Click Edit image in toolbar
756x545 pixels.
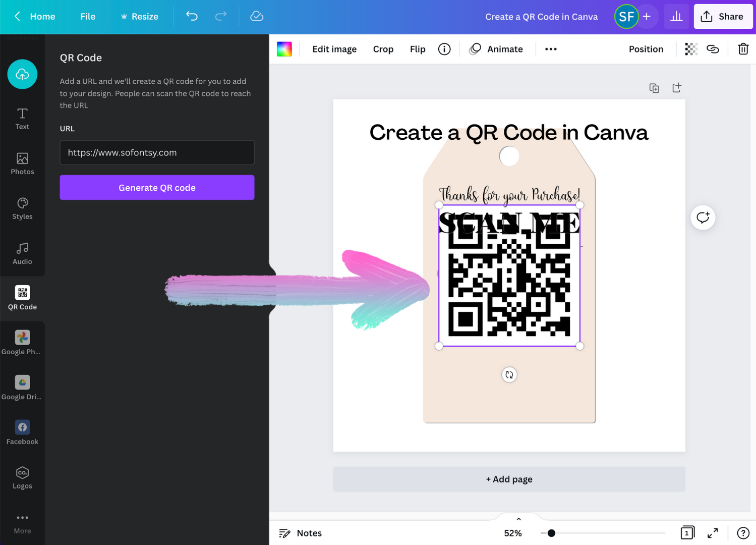click(334, 49)
